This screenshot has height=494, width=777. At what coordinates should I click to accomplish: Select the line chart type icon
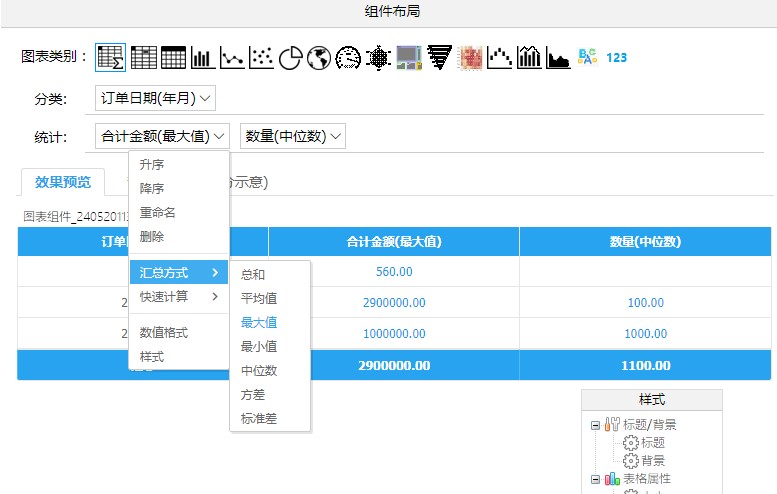[x=232, y=58]
